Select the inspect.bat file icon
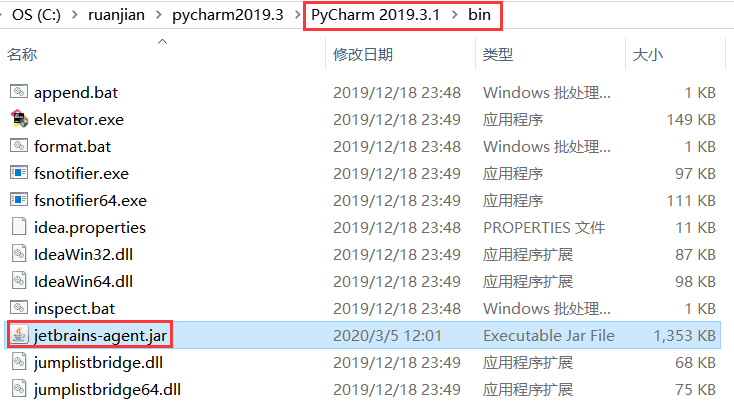 point(19,308)
